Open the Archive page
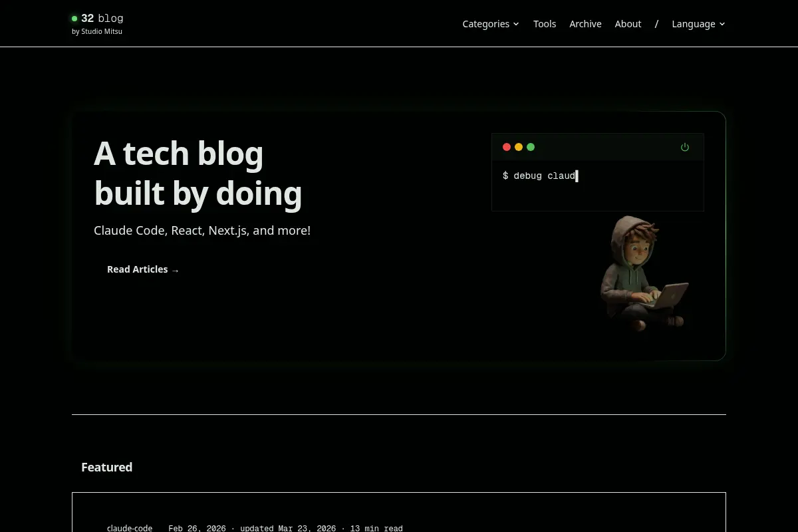Screen dimensions: 798x532 pyautogui.click(x=585, y=24)
